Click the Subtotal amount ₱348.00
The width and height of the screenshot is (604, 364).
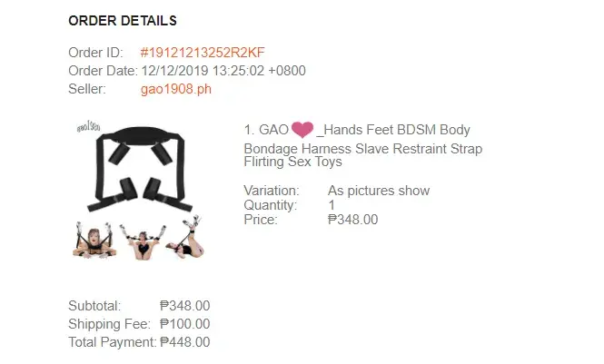pos(184,306)
